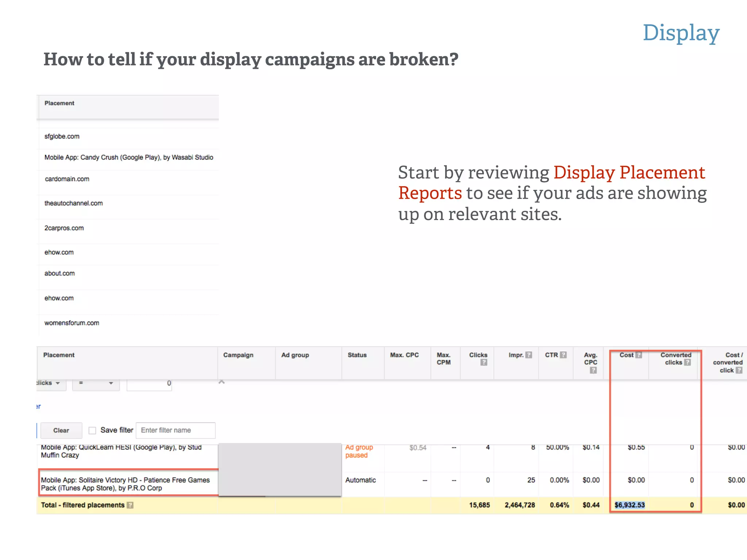This screenshot has width=747, height=560.
Task: Click the Automatic status cell
Action: [x=360, y=480]
